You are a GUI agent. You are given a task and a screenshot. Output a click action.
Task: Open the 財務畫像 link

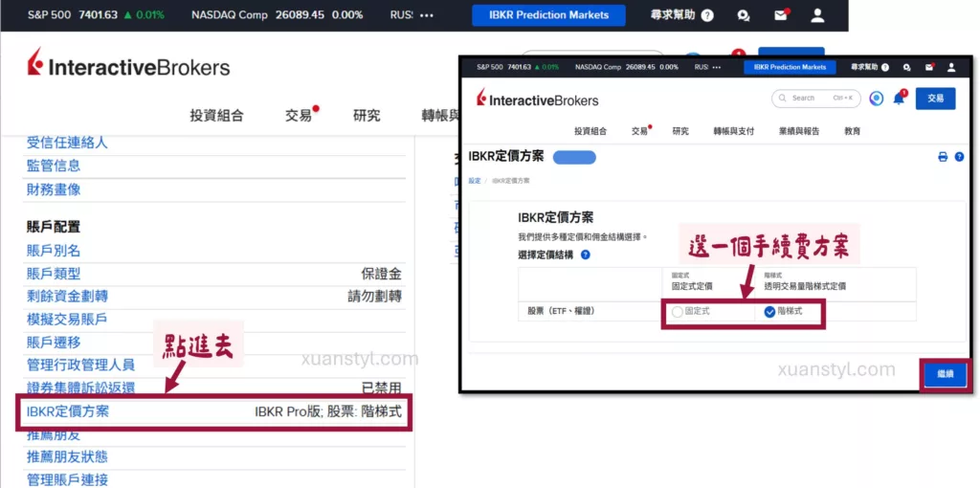[54, 189]
